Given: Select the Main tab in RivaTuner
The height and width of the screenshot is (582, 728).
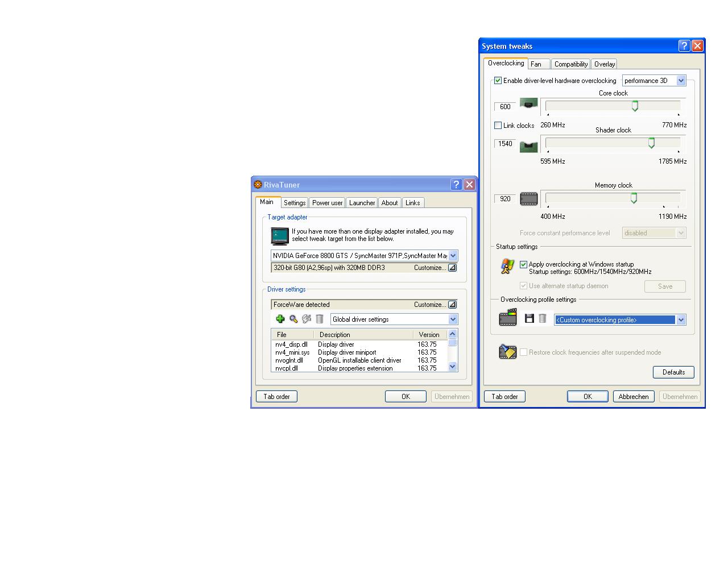Looking at the screenshot, I should 267,202.
